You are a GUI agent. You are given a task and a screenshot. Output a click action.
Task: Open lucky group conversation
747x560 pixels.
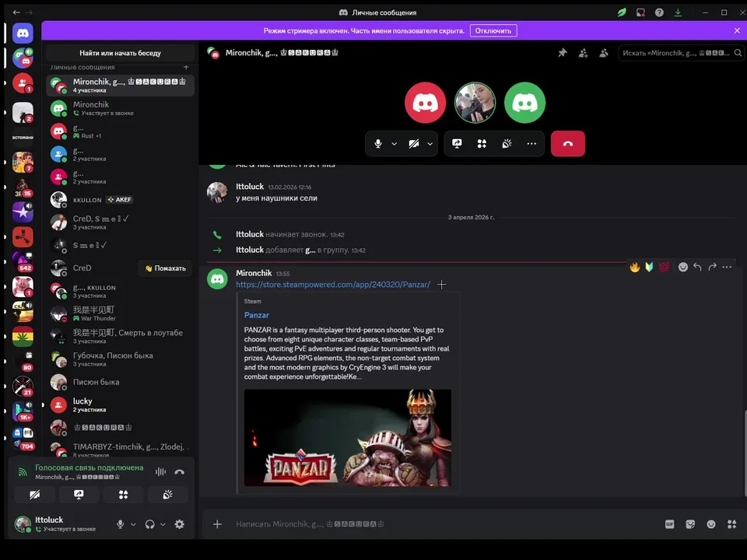120,404
